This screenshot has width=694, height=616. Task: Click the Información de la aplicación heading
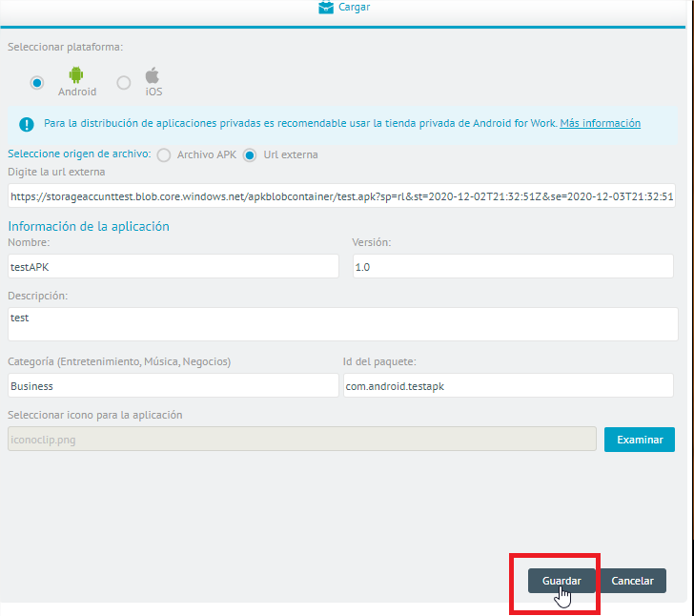(x=89, y=226)
